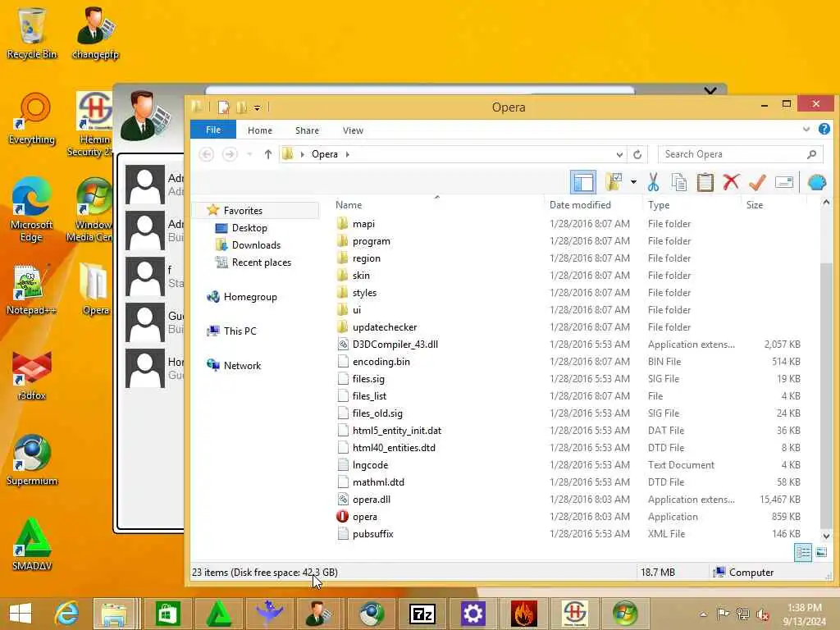Switch to large icons view button at bottom right
Image resolution: width=840 pixels, height=630 pixels.
click(821, 552)
